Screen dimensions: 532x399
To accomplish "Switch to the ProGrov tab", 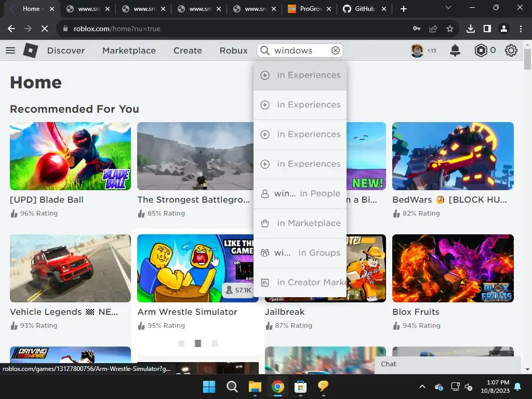I will tap(310, 9).
